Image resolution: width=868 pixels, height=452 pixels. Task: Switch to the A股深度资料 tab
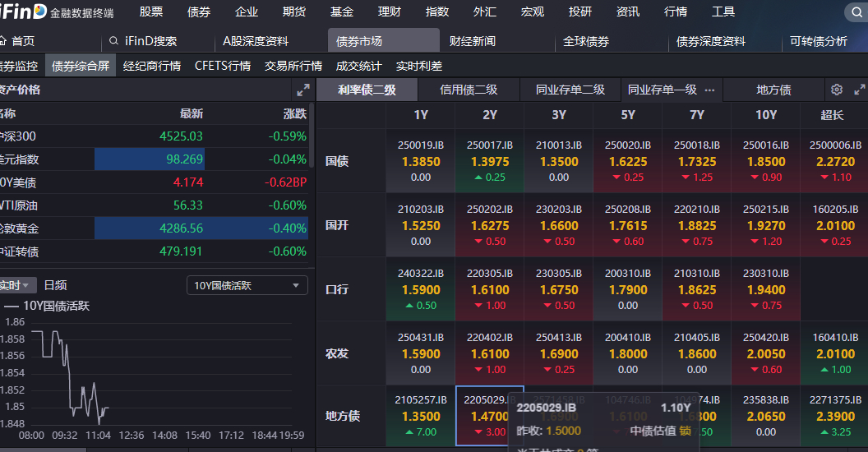(256, 41)
